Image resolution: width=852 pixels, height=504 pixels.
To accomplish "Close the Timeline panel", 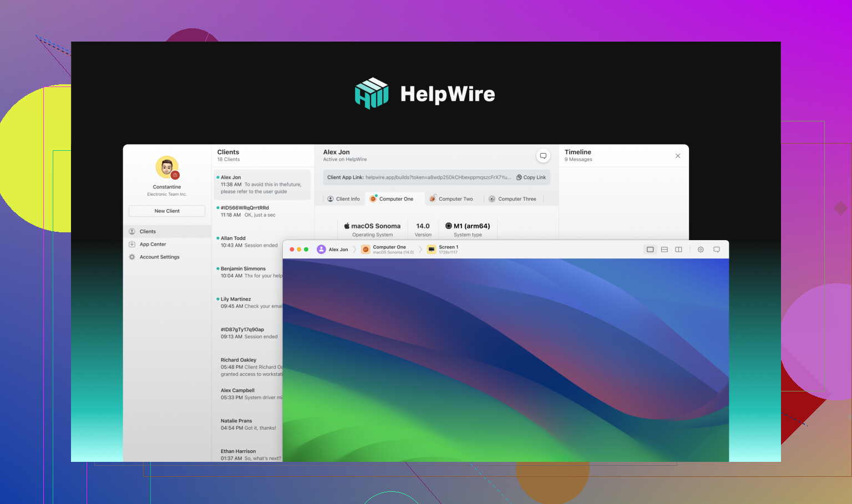I will [x=678, y=156].
